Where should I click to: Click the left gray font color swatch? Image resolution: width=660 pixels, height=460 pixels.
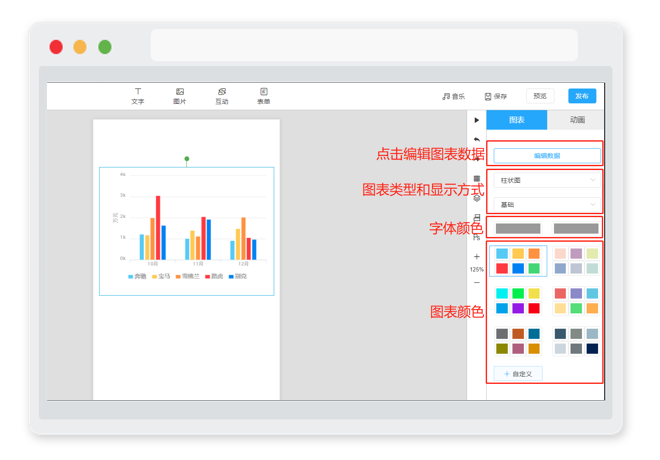pyautogui.click(x=518, y=229)
